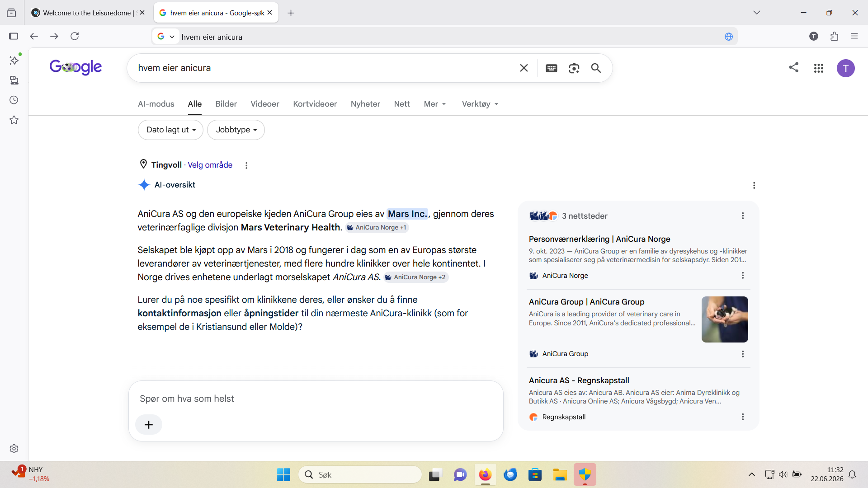Open the Personværnerklæring | AniCura Norge result
The image size is (868, 488).
click(599, 239)
